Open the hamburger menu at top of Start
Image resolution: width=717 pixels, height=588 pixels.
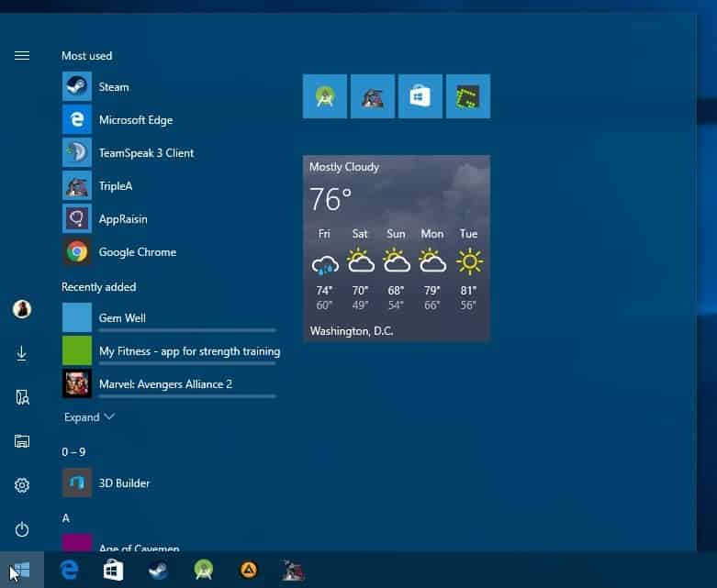point(22,56)
